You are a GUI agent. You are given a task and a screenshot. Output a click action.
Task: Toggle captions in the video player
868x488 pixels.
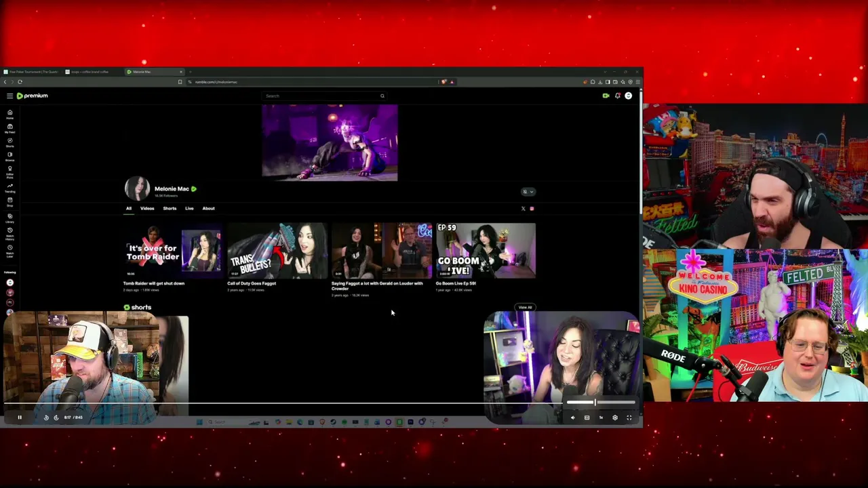(587, 418)
